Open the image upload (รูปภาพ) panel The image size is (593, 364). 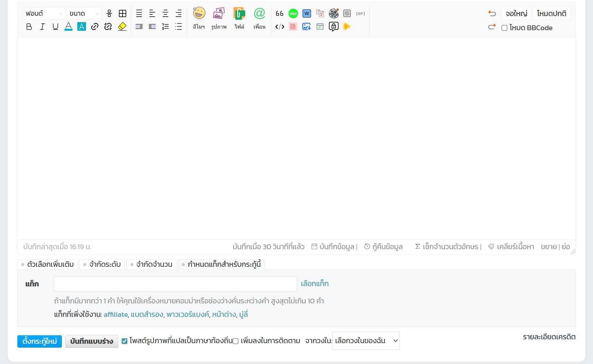point(219,18)
